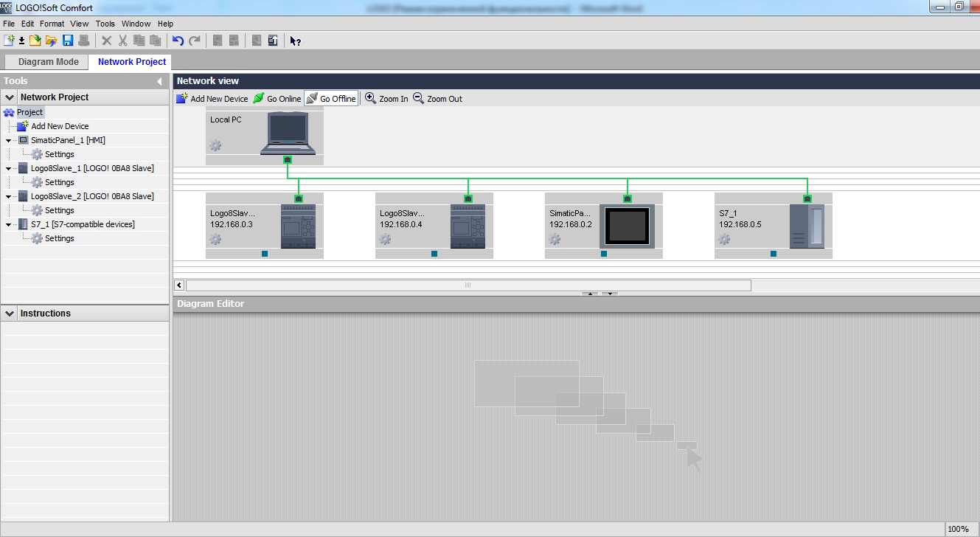Click Zoom Out in the Network view
This screenshot has height=537, width=980.
coord(437,99)
